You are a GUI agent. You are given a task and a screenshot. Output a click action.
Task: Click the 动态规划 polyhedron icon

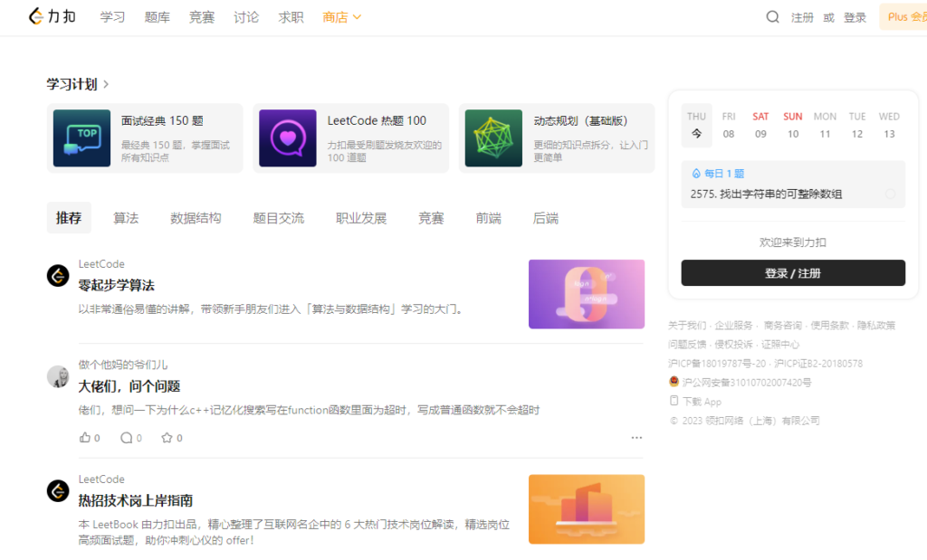493,138
